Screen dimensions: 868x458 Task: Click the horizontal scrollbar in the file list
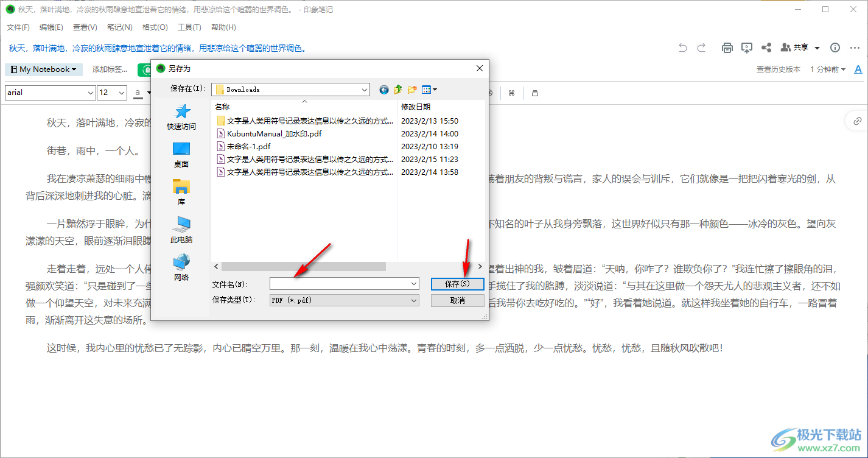(x=303, y=266)
